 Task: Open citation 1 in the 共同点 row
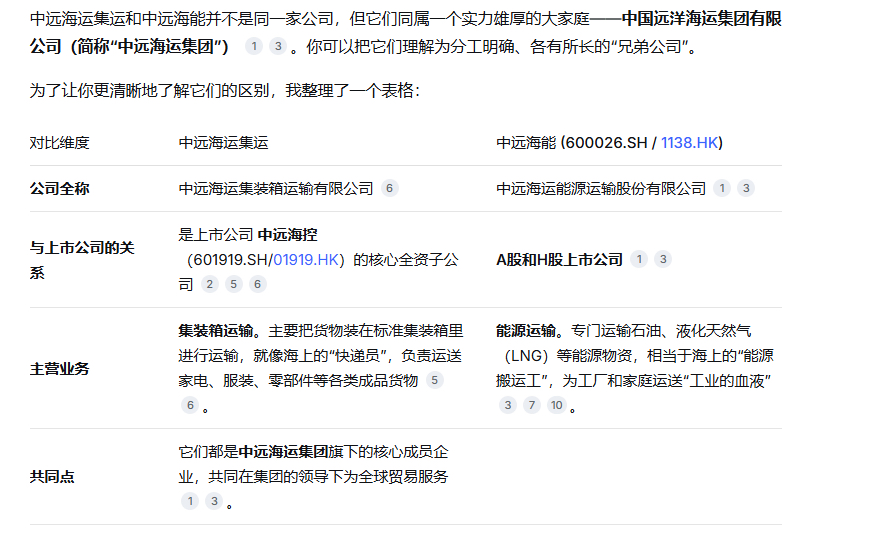(190, 501)
